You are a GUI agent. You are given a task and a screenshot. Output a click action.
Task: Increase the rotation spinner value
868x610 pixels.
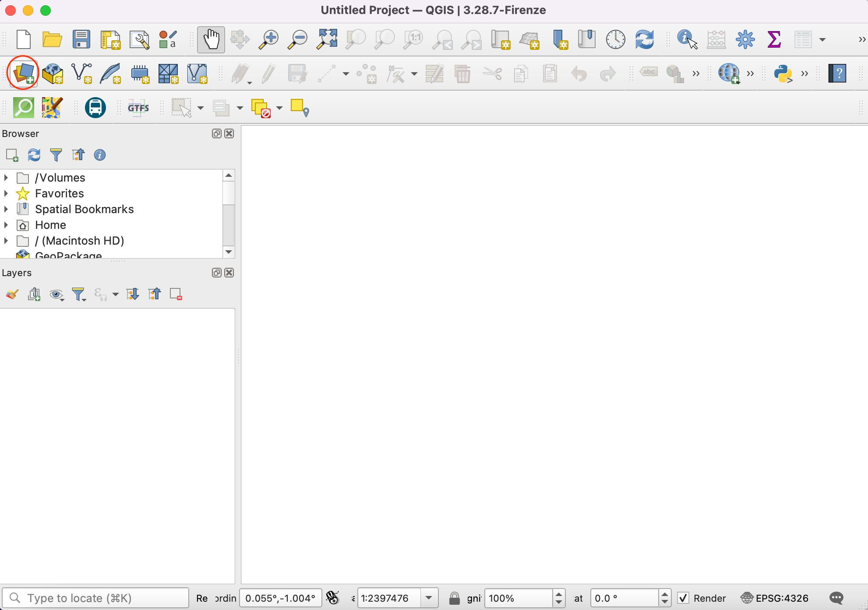pos(664,594)
